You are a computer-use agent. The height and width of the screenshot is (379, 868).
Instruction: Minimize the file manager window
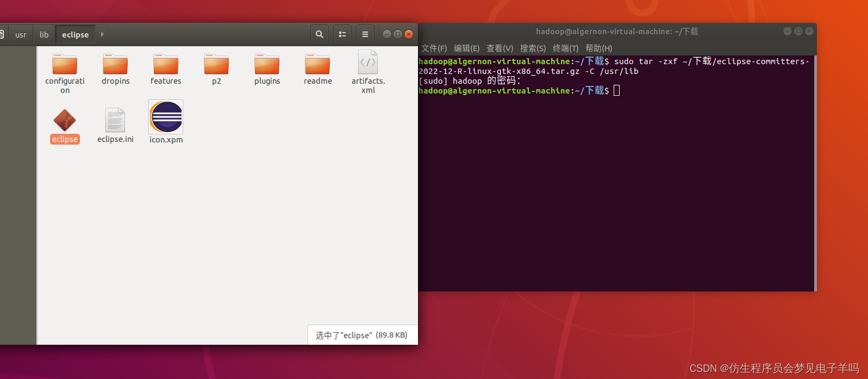click(387, 34)
